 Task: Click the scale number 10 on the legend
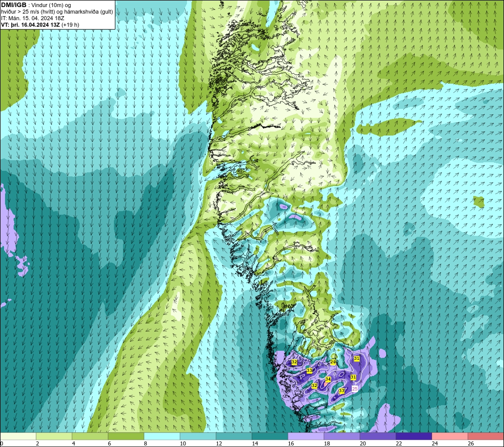tap(183, 443)
